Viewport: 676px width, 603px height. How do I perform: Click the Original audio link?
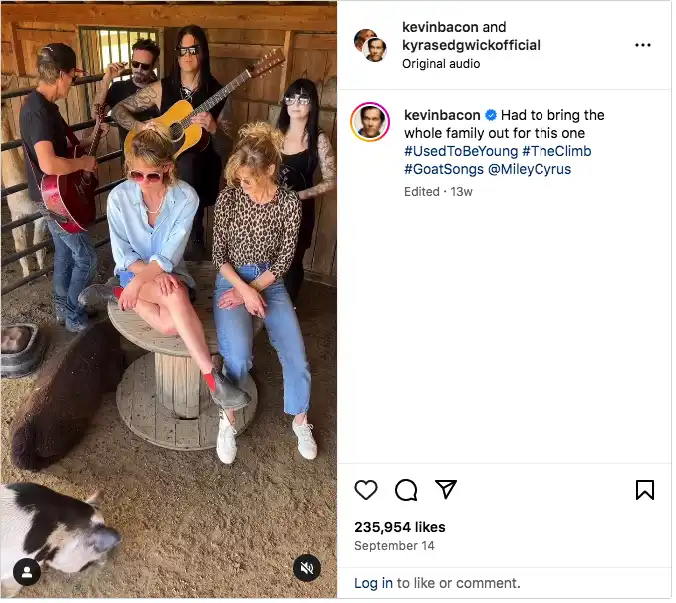(x=441, y=63)
